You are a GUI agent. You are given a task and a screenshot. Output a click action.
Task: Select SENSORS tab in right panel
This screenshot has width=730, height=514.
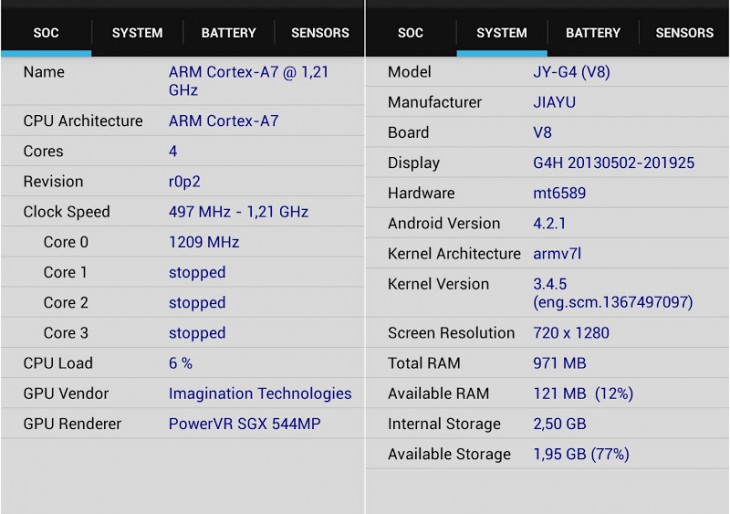[x=684, y=33]
